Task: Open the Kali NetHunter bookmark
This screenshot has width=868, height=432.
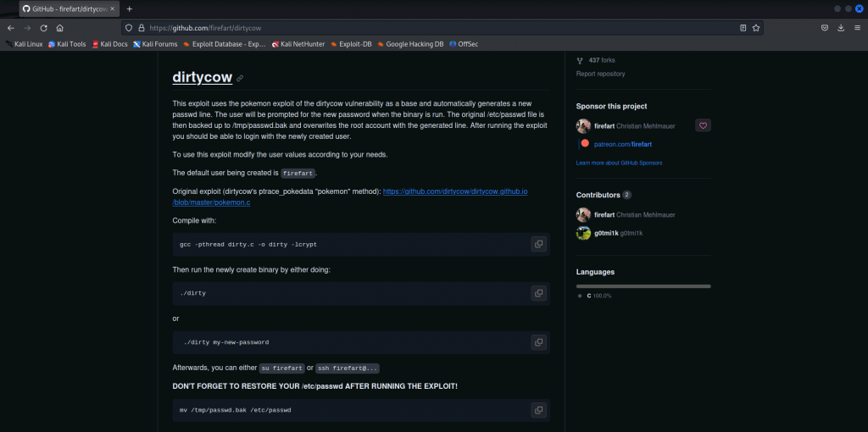Action: coord(298,44)
